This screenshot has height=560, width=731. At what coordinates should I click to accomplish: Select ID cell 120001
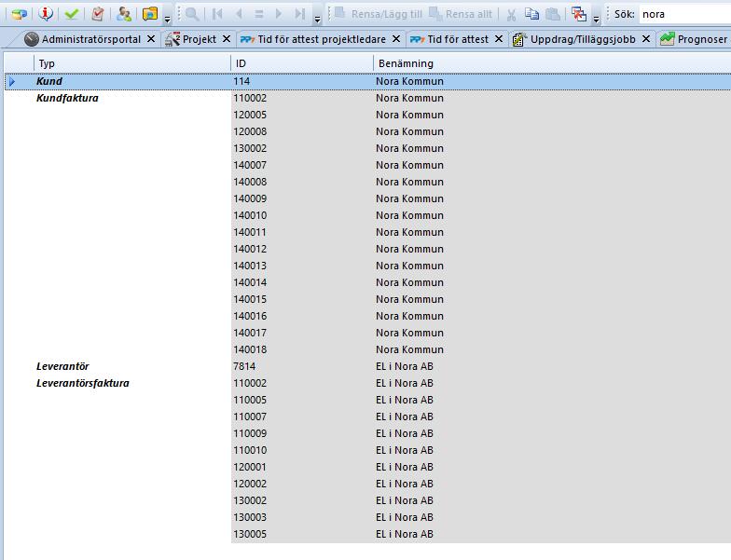point(302,467)
